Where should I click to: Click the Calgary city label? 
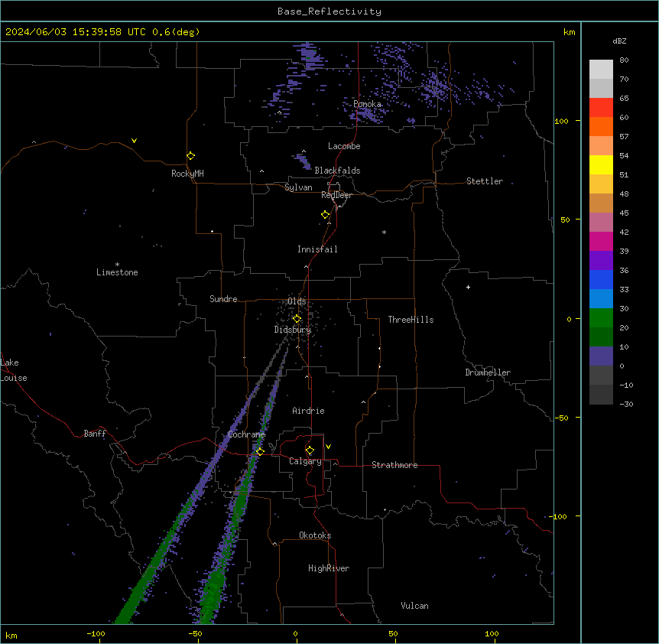pos(305,461)
